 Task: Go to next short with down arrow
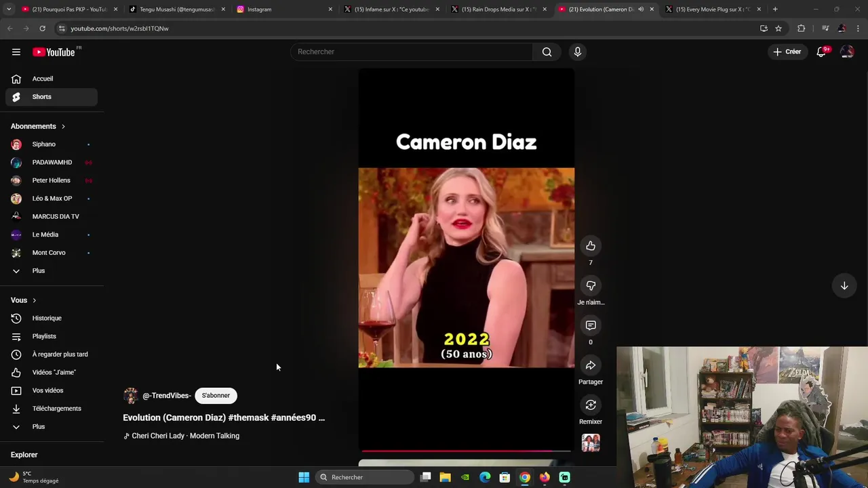(x=844, y=286)
